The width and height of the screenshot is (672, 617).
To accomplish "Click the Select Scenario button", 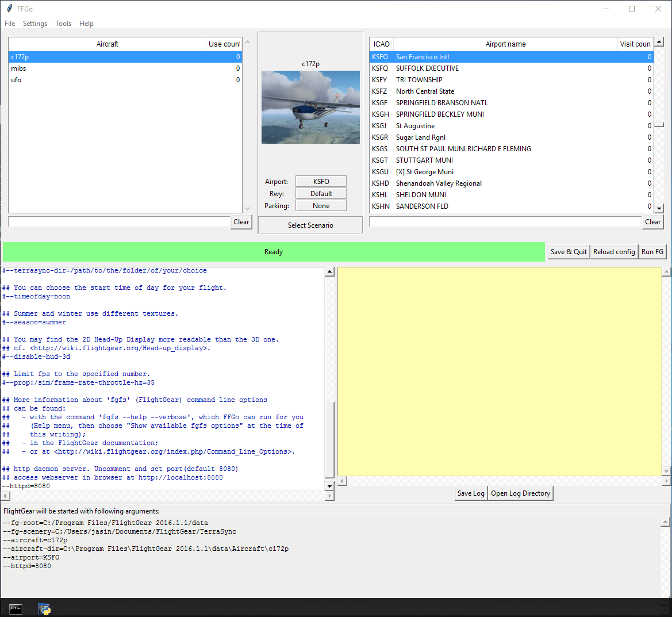I will 310,225.
